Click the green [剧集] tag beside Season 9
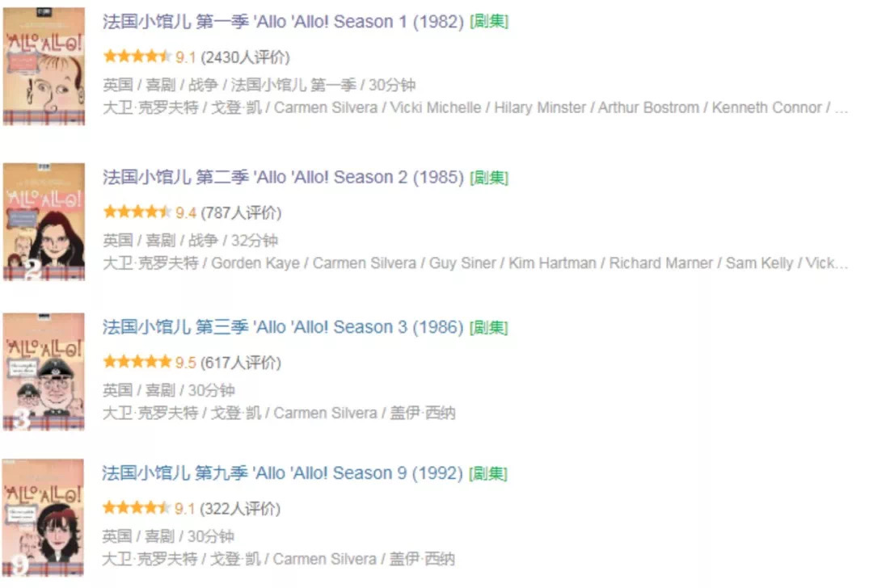This screenshot has height=588, width=873. pyautogui.click(x=488, y=473)
